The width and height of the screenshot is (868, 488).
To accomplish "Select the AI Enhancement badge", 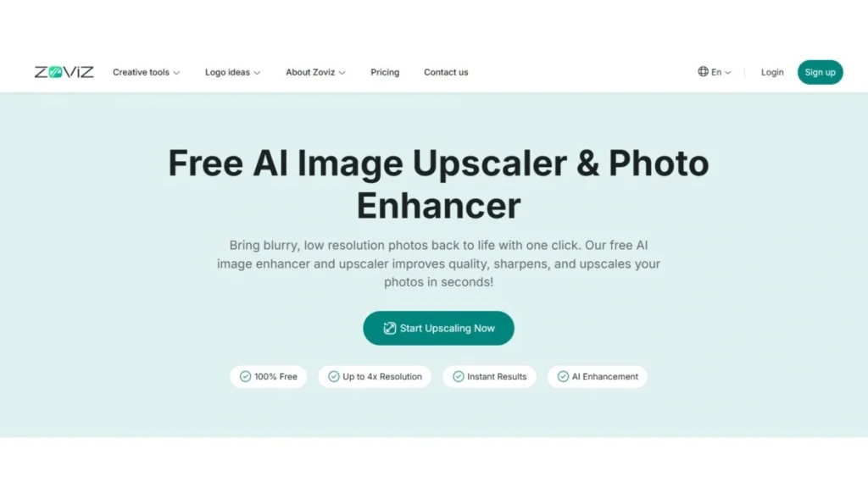I will point(598,376).
